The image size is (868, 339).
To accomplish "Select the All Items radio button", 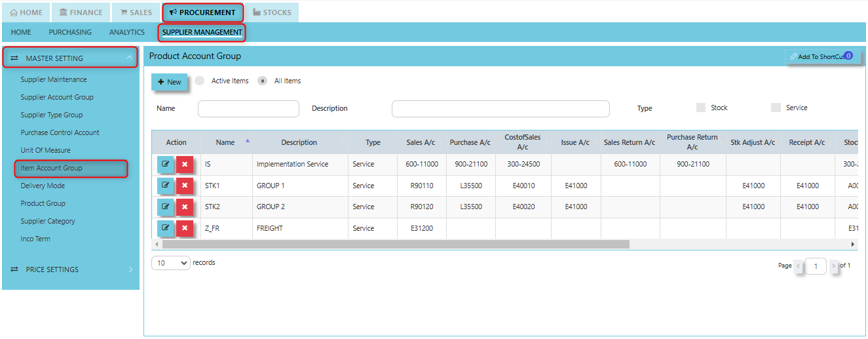I will [x=263, y=81].
